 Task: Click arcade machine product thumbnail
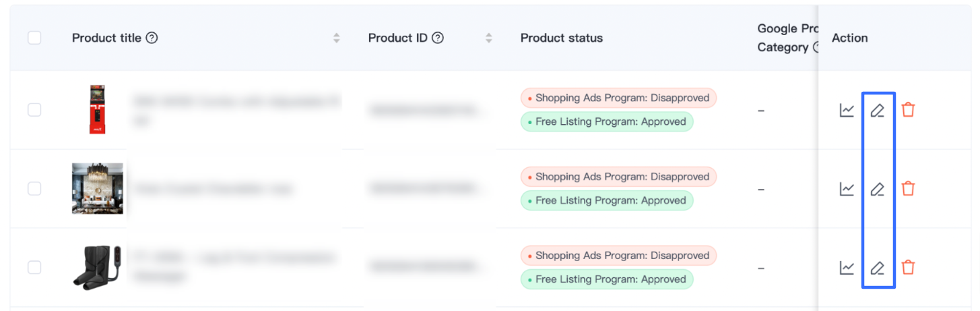[x=98, y=109]
